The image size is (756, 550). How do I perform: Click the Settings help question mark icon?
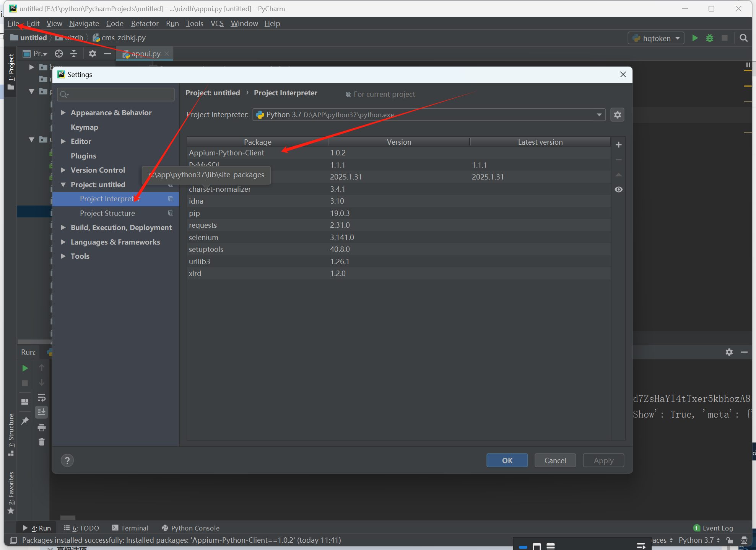click(67, 460)
